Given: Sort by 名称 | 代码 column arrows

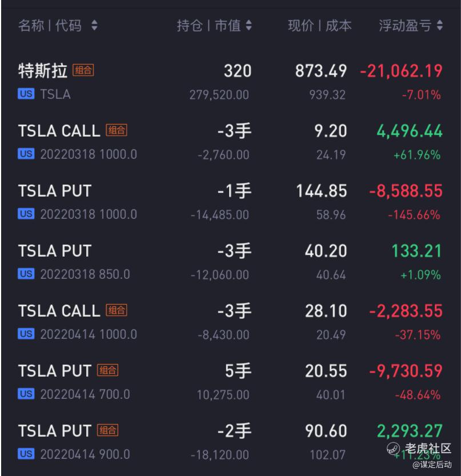Looking at the screenshot, I should [x=94, y=25].
